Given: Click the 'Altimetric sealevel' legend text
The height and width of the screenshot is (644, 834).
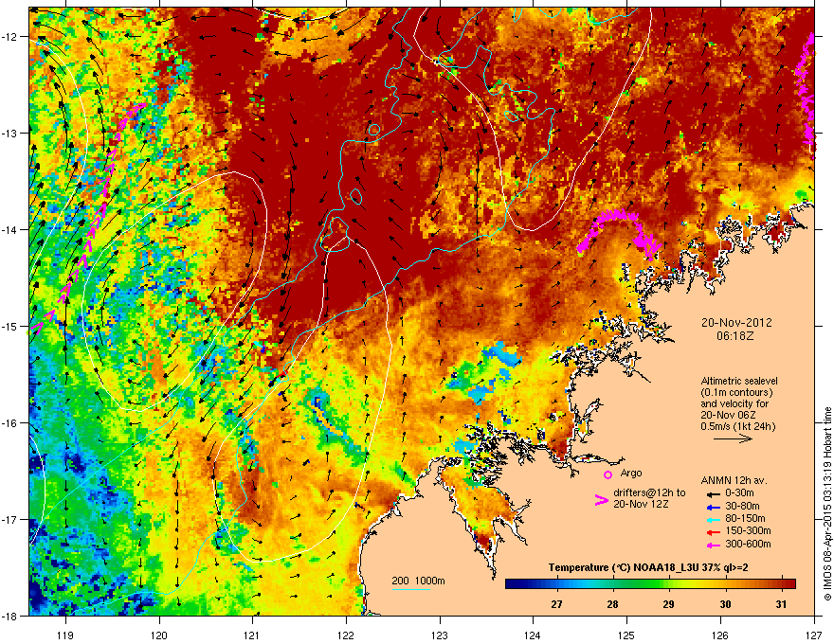Looking at the screenshot, I should [739, 381].
